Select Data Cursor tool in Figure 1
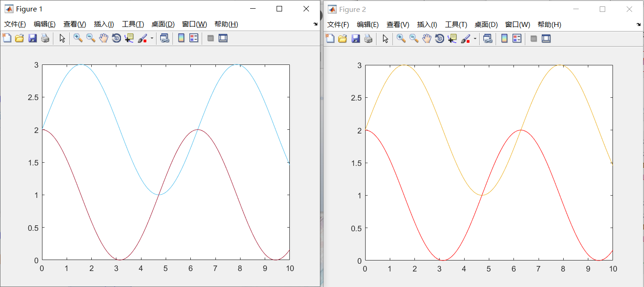 point(129,38)
